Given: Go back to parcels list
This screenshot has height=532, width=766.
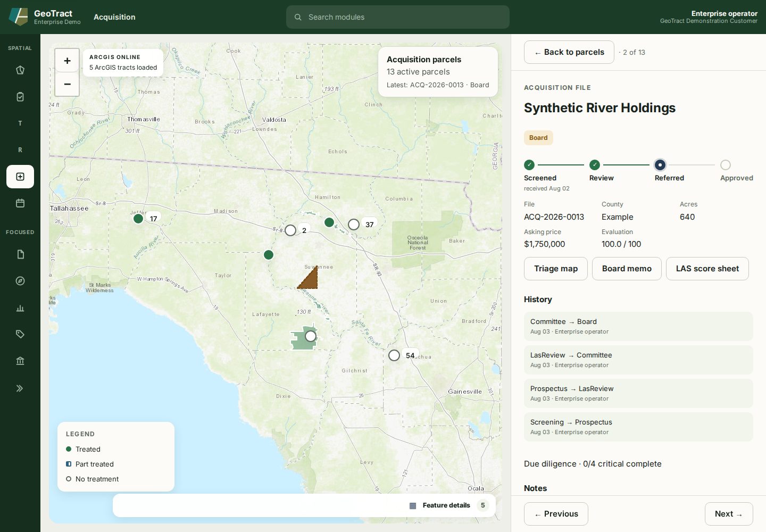Looking at the screenshot, I should coord(569,52).
